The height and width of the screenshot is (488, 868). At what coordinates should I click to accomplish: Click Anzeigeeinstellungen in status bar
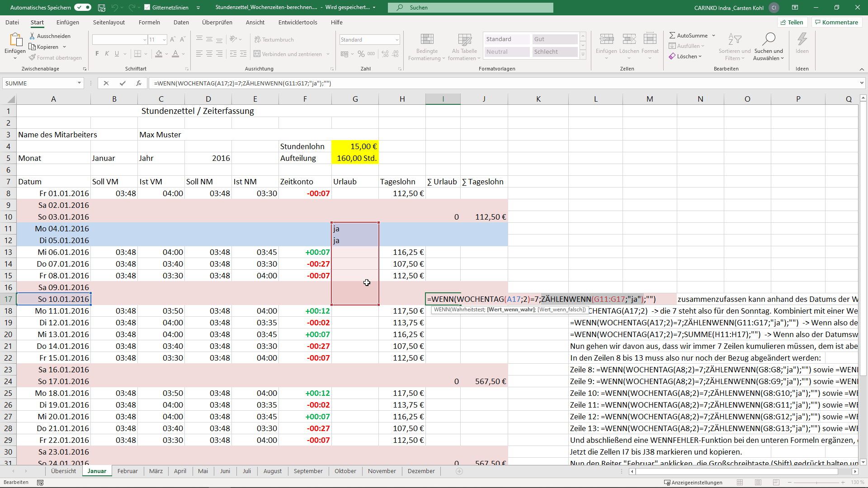pos(693,483)
